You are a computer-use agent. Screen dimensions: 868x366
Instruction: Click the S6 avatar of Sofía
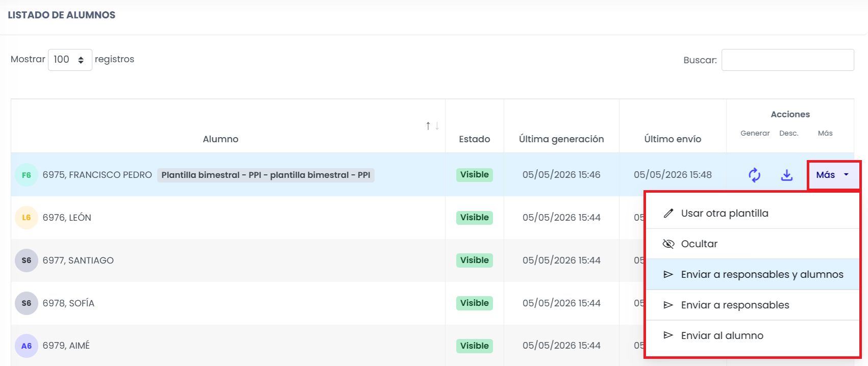(x=27, y=303)
